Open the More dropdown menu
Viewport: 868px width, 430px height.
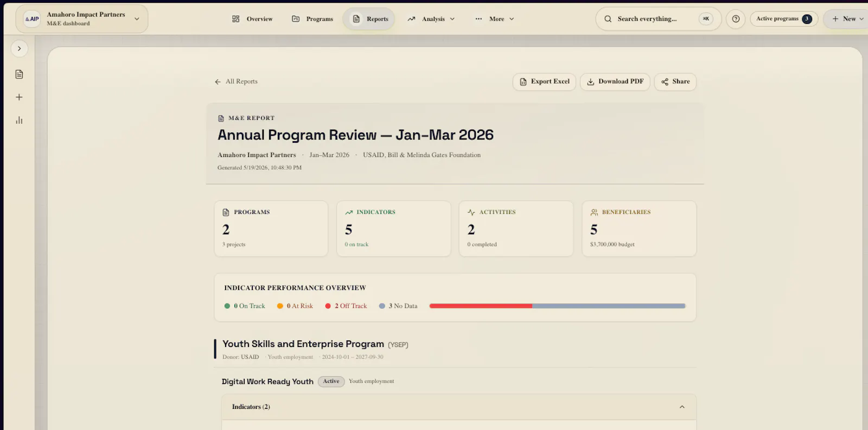tap(495, 19)
